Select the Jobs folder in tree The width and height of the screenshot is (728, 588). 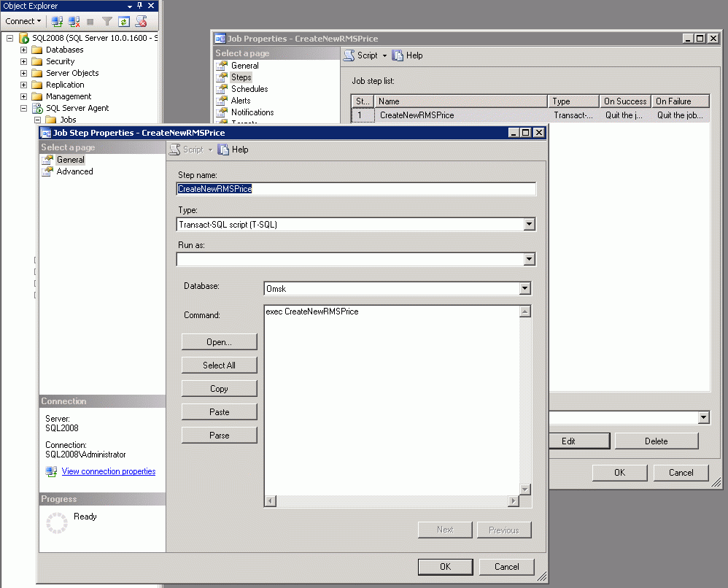tap(68, 120)
